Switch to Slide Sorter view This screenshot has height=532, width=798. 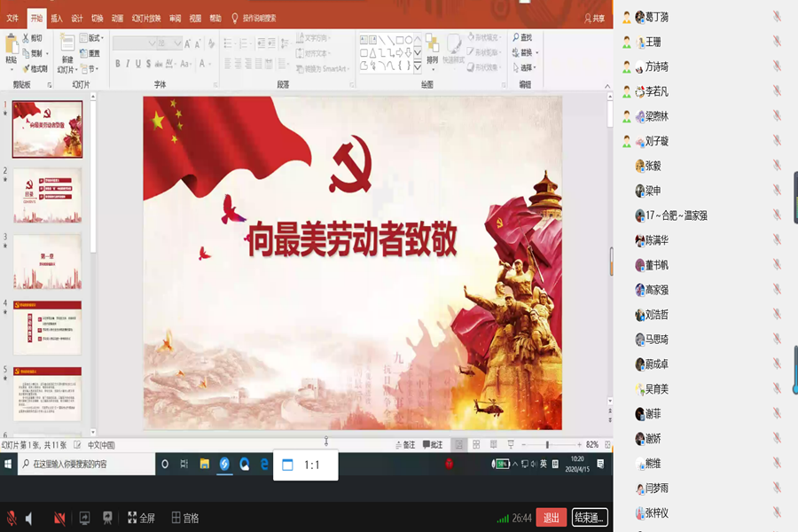tap(476, 444)
